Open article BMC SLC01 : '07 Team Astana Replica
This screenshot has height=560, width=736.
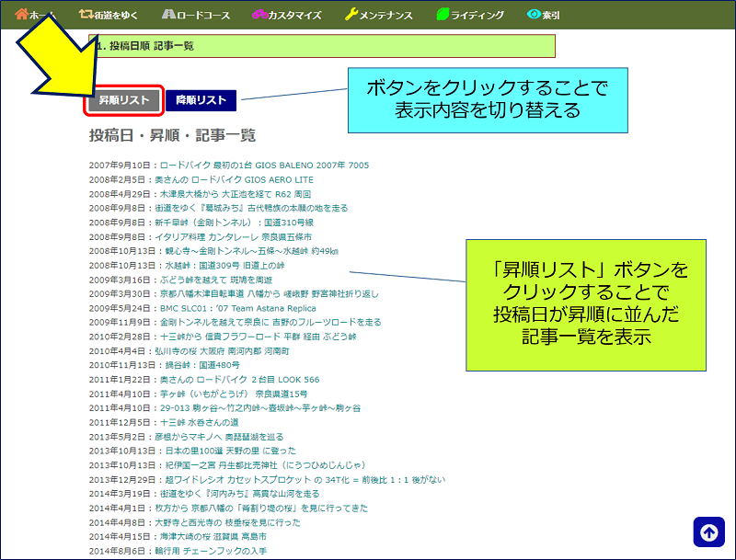click(x=238, y=308)
